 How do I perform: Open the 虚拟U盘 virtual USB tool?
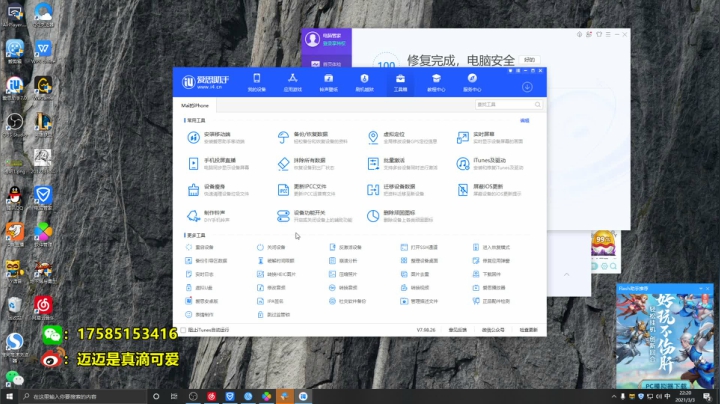point(199,287)
